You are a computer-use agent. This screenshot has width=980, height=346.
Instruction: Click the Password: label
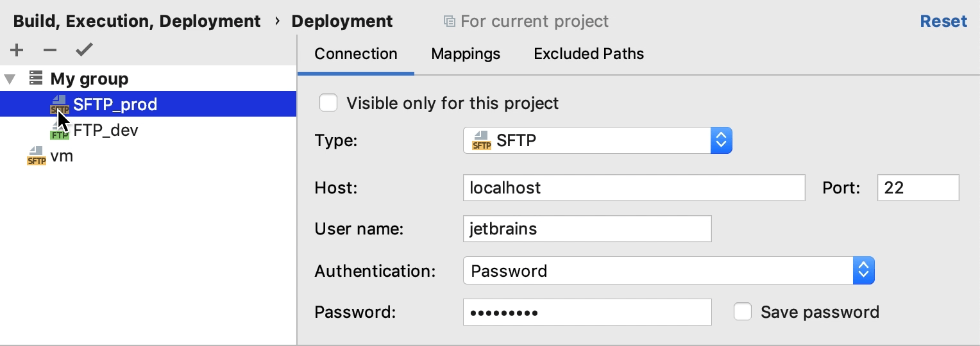point(355,312)
